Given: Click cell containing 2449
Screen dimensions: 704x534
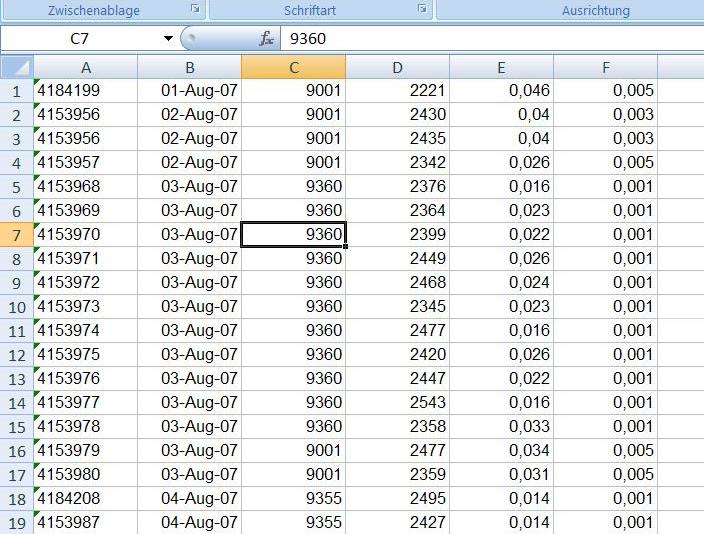Looking at the screenshot, I should tap(397, 259).
